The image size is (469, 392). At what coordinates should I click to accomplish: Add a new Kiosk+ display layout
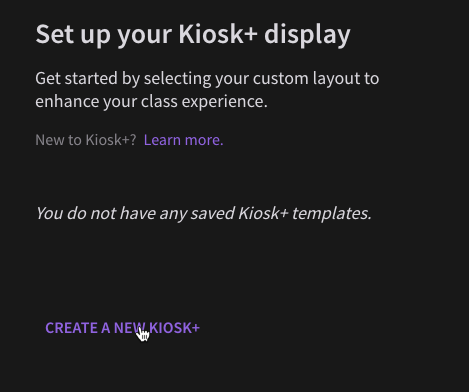coord(122,328)
